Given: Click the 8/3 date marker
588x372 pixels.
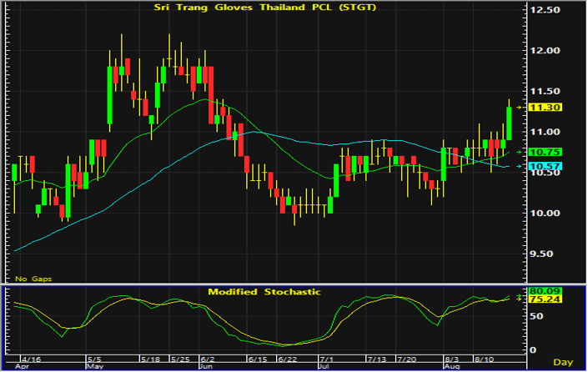Looking at the screenshot, I should click(451, 359).
